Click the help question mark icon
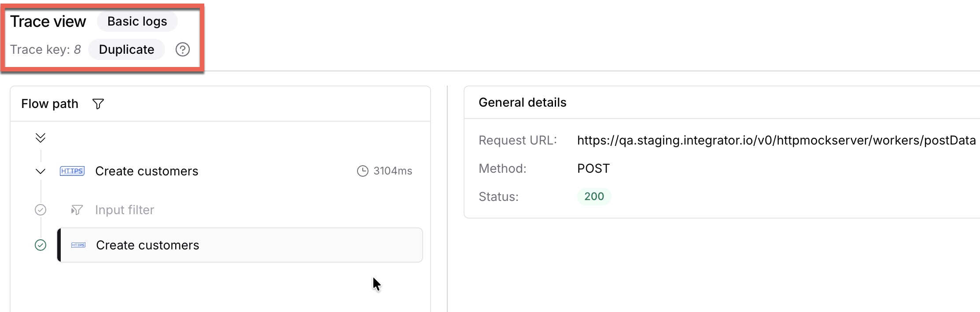 tap(183, 49)
